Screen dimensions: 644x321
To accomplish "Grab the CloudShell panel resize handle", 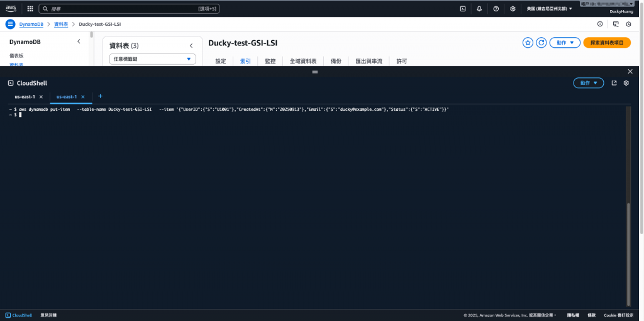I will point(315,72).
